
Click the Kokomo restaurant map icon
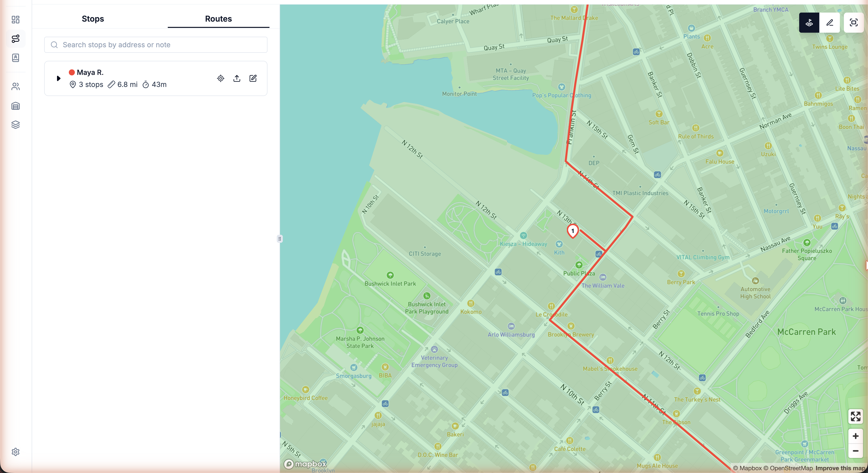point(471,303)
